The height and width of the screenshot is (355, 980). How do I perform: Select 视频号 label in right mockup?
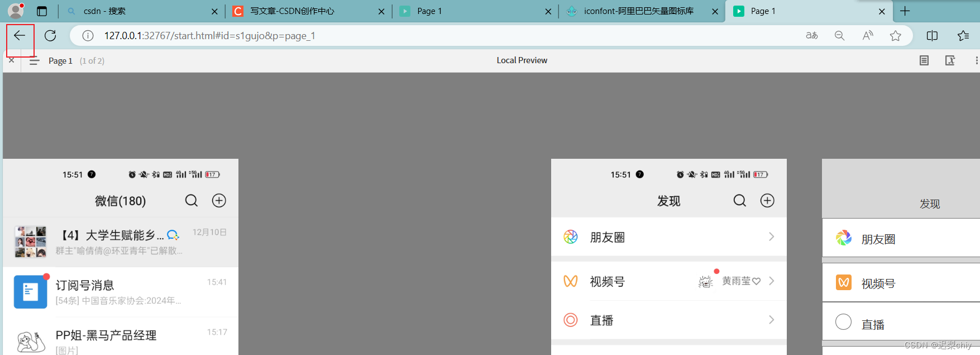point(878,283)
